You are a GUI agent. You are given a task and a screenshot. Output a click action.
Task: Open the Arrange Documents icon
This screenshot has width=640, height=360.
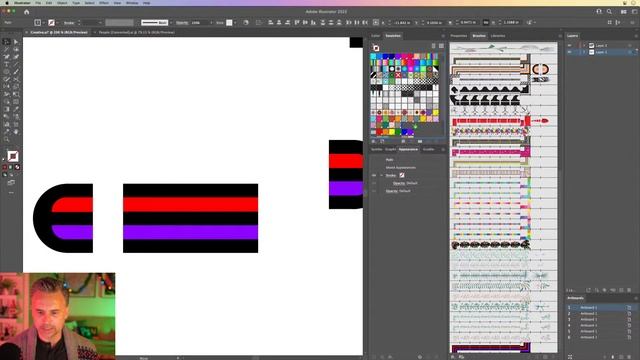623,12
